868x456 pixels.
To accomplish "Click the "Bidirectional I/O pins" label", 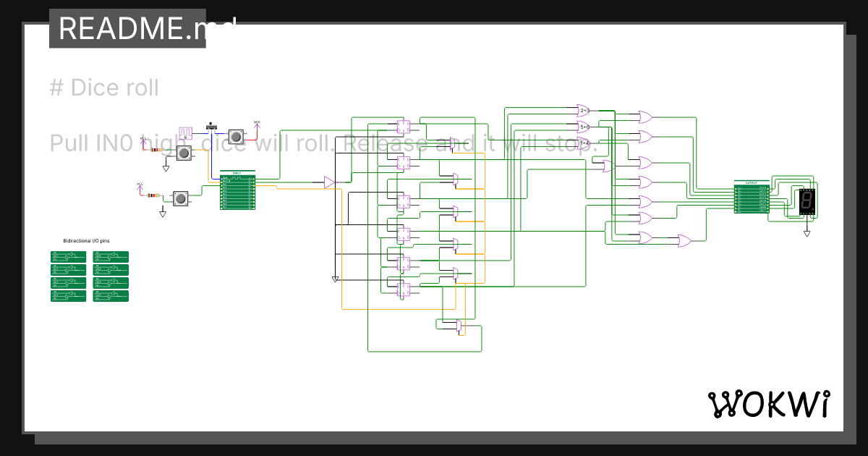I will [86, 241].
